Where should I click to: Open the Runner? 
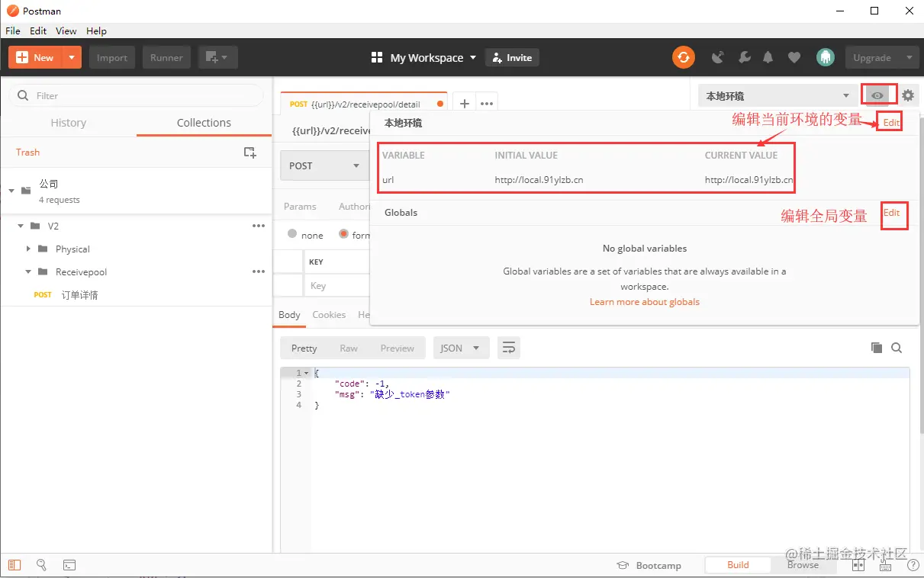pyautogui.click(x=166, y=57)
